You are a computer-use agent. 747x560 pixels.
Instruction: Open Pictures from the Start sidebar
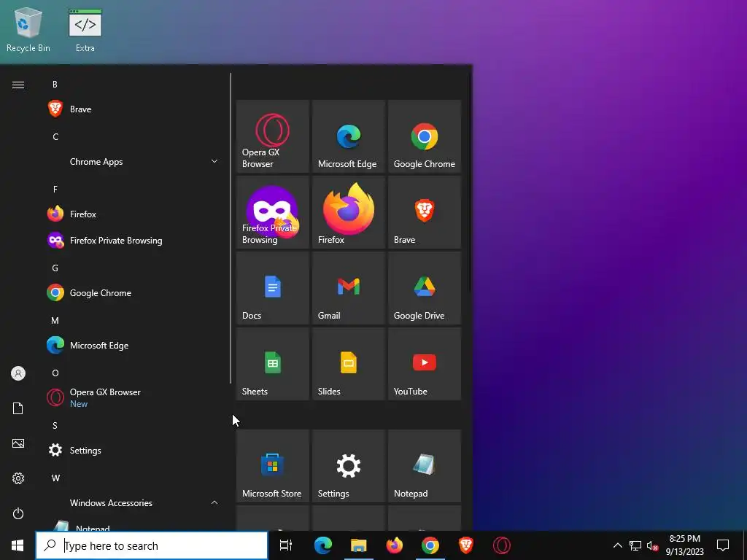18,443
